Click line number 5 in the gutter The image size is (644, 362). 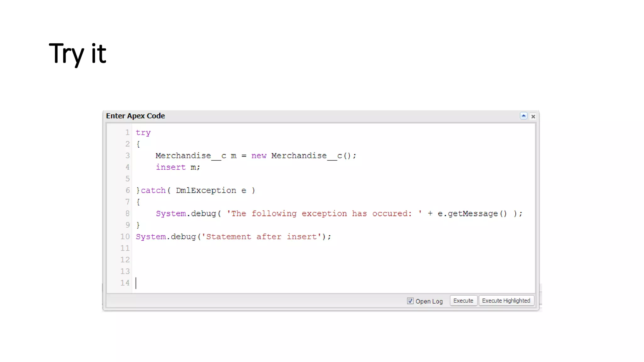[127, 179]
